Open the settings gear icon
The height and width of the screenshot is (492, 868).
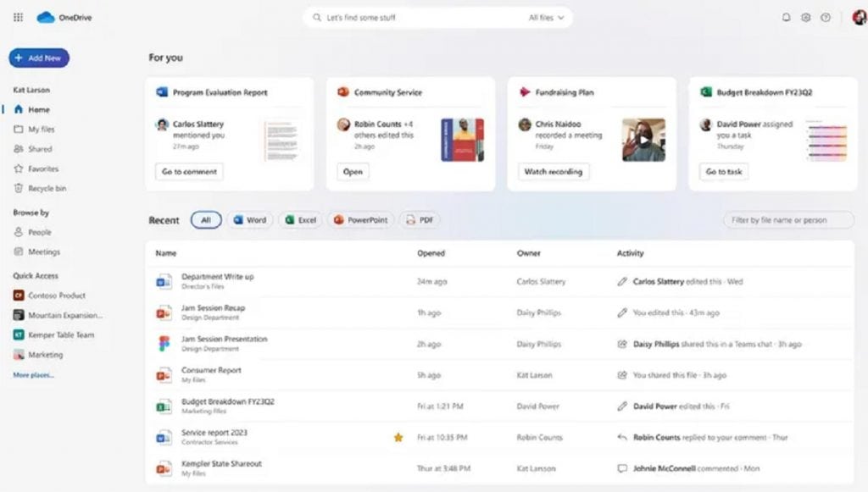click(805, 17)
